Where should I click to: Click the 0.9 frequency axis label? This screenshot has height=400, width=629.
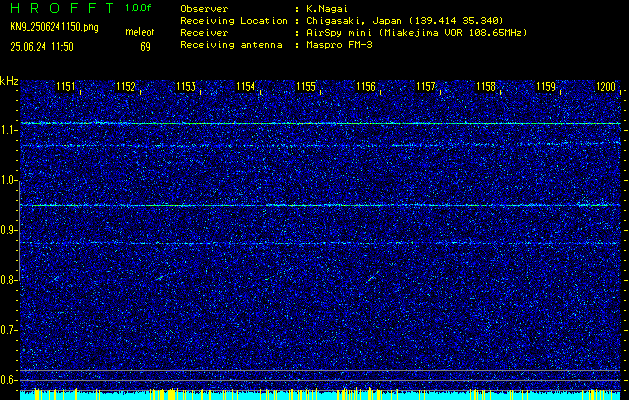click(x=8, y=230)
